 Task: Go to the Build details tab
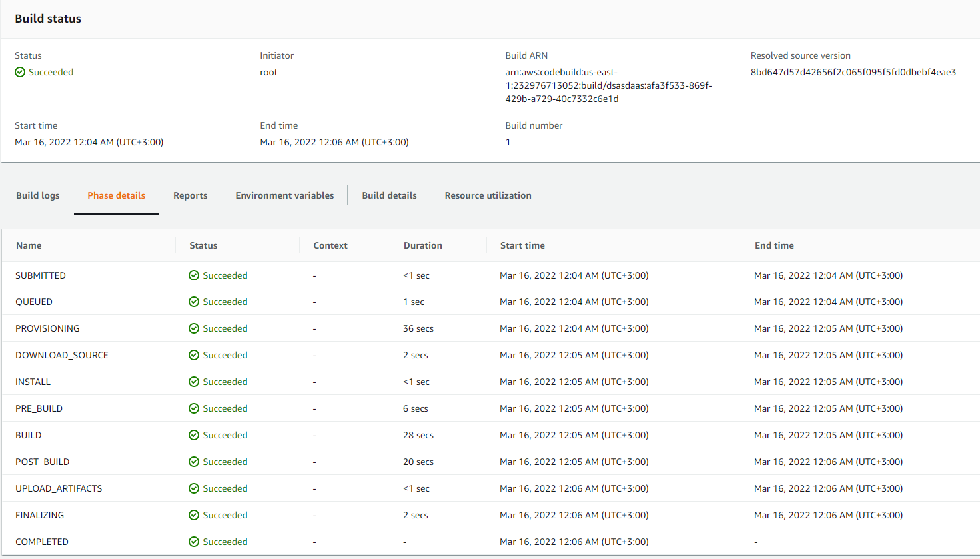389,195
